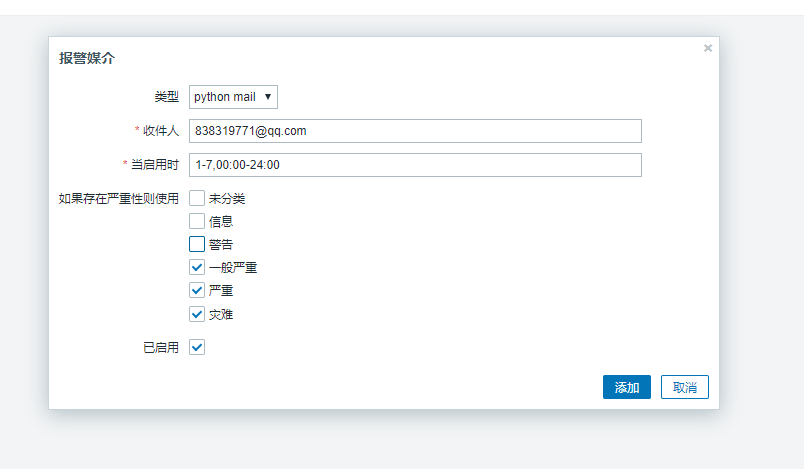
Task: Click the 一般严重 label text
Action: pos(233,267)
